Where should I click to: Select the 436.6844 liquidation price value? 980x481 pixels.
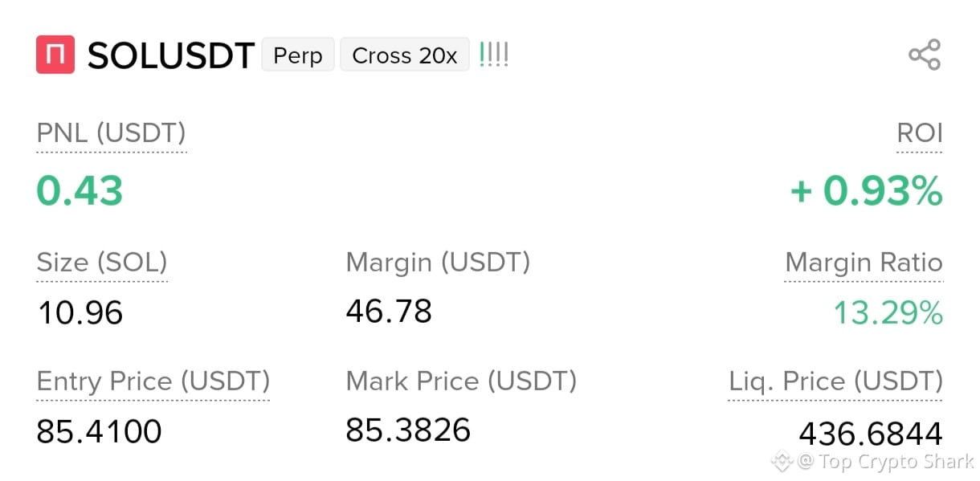point(871,434)
